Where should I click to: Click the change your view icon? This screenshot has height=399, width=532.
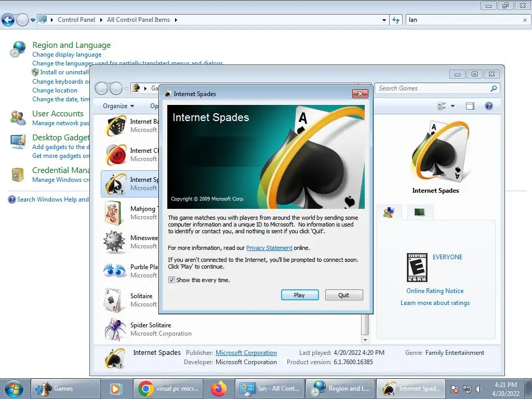click(x=442, y=106)
